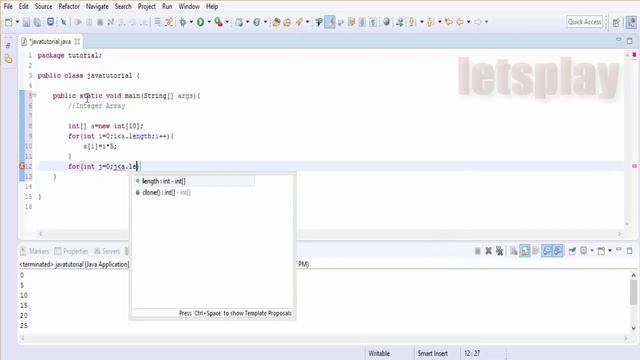Open dropdown arrow next to Back navigation
Screen dimensions: 640x360
[469, 22]
